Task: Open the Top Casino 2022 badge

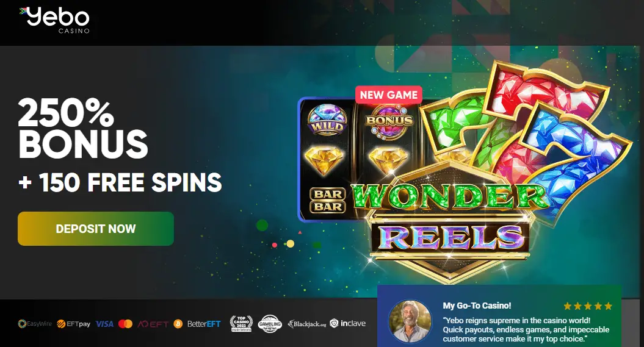Action: [x=241, y=324]
